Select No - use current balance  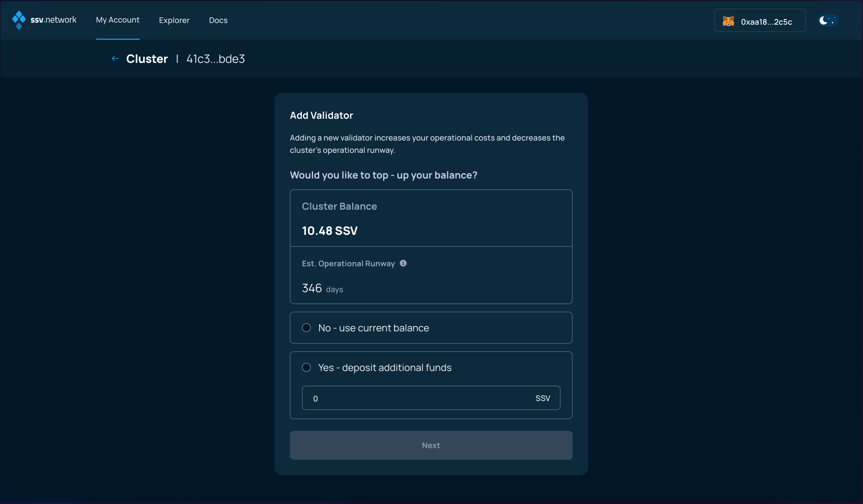[431, 328]
